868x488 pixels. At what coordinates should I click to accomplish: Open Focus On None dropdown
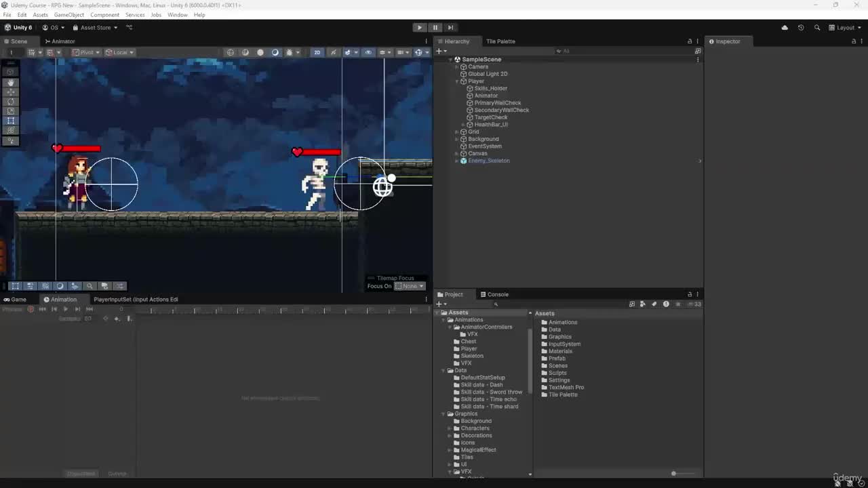(x=410, y=286)
